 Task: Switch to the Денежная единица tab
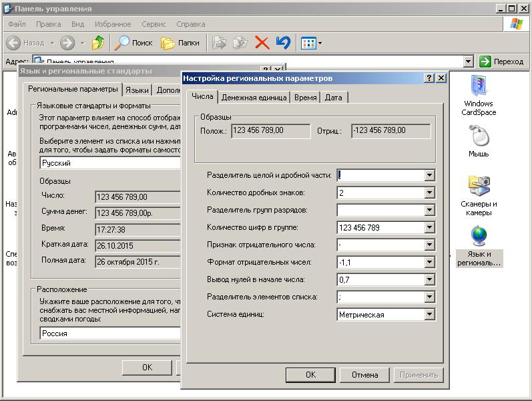(x=254, y=98)
